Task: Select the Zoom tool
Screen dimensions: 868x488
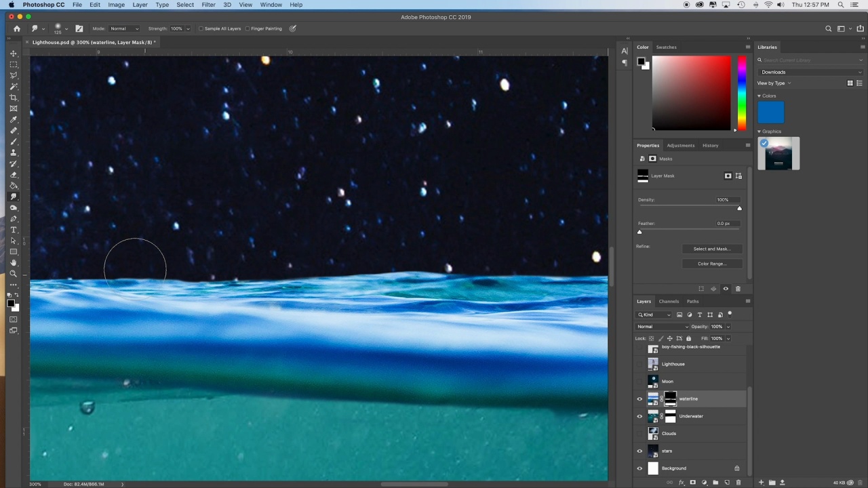Action: 13,274
